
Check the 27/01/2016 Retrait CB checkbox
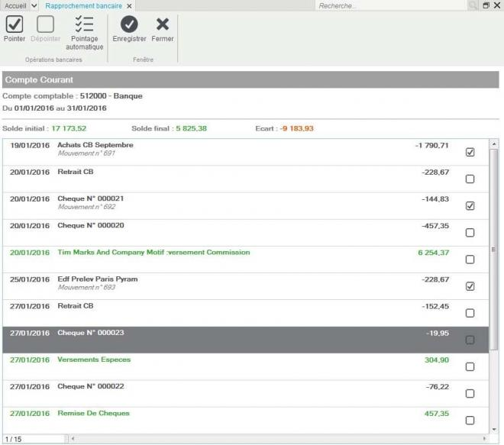coord(470,313)
